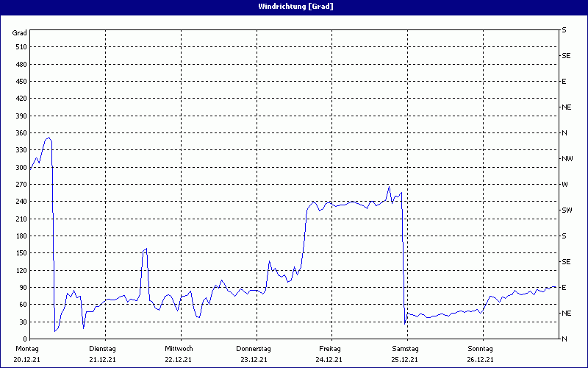The image size is (588, 368).
Task: Click the Sonntag day label
Action: pos(480,348)
